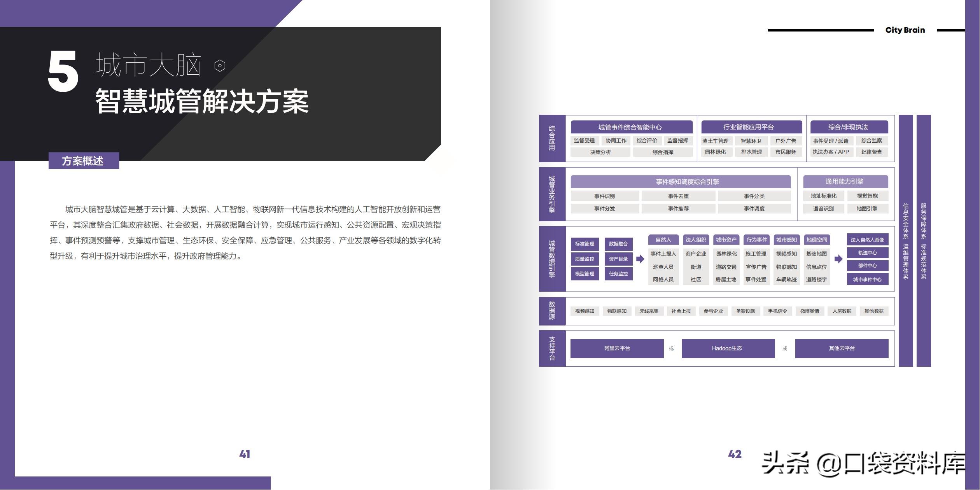Select the 其他云平台 bar
The image size is (980, 490).
(x=842, y=348)
